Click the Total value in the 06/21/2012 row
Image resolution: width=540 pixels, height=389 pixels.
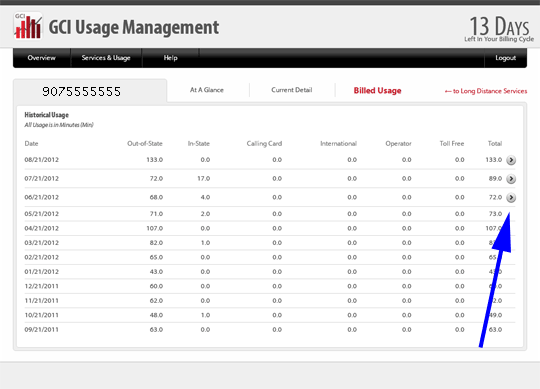tap(495, 197)
